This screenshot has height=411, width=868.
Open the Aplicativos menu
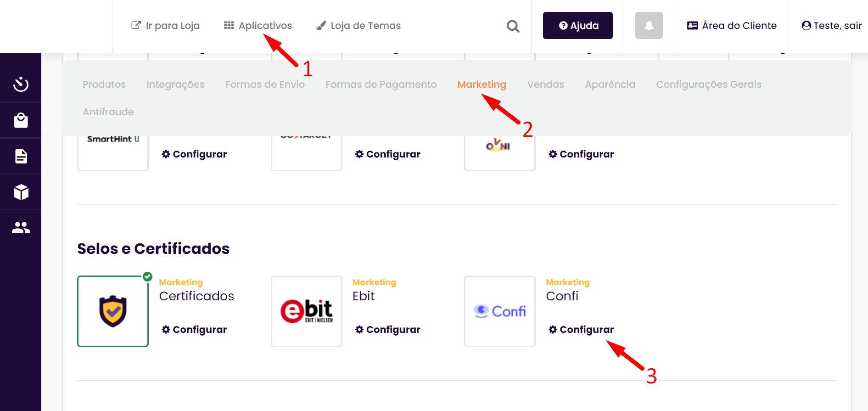[258, 26]
